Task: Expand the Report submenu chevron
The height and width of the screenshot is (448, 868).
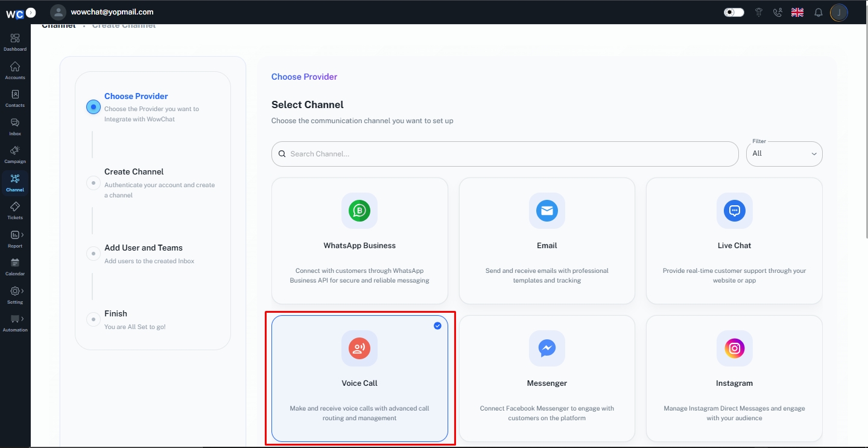Action: tap(22, 234)
